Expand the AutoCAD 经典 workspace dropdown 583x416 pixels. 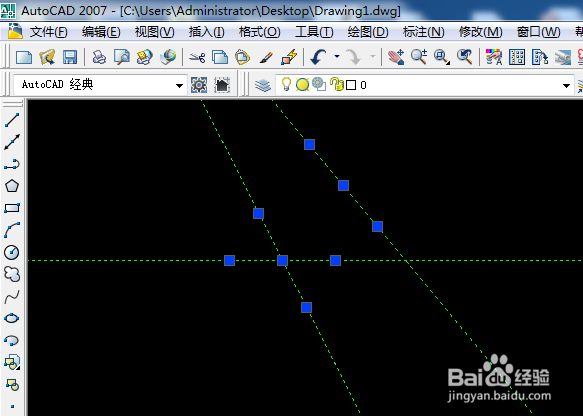click(179, 86)
